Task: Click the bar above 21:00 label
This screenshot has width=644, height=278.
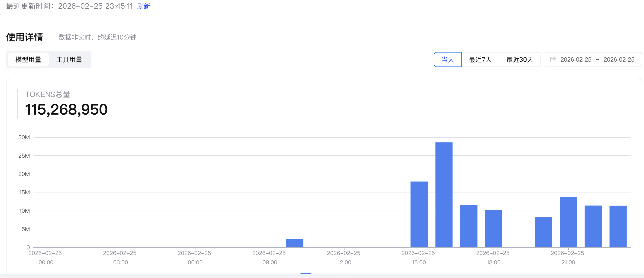Action: [x=568, y=222]
